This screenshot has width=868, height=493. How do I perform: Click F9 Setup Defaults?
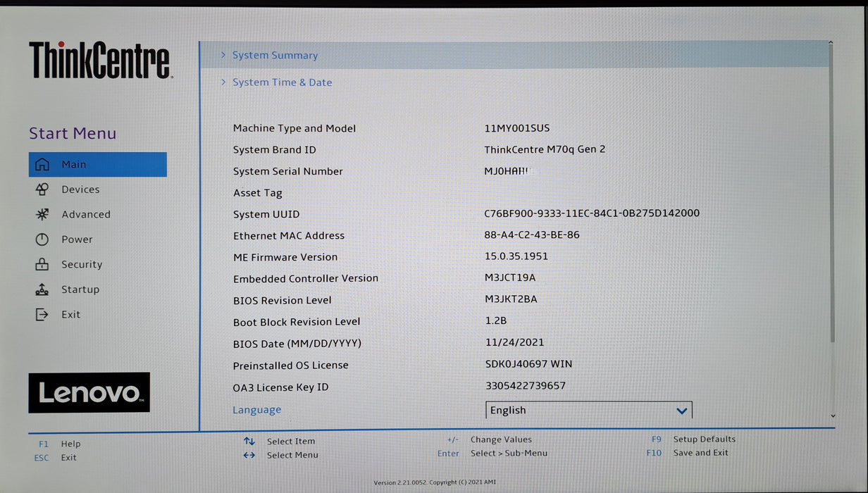click(x=693, y=439)
